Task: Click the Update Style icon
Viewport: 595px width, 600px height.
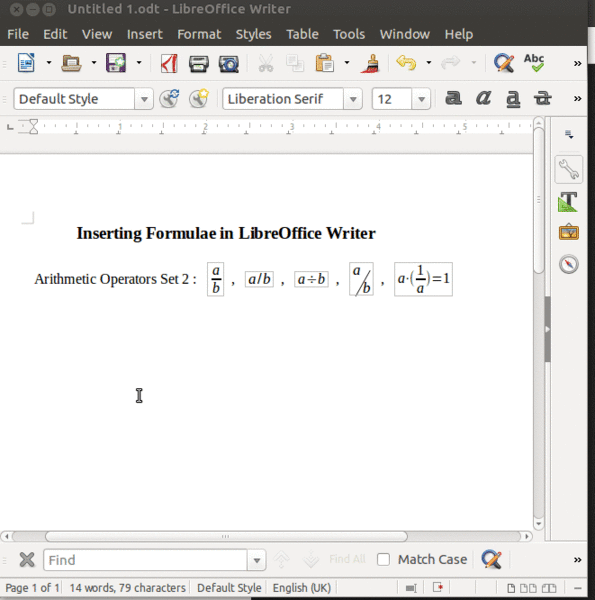Action: (169, 98)
